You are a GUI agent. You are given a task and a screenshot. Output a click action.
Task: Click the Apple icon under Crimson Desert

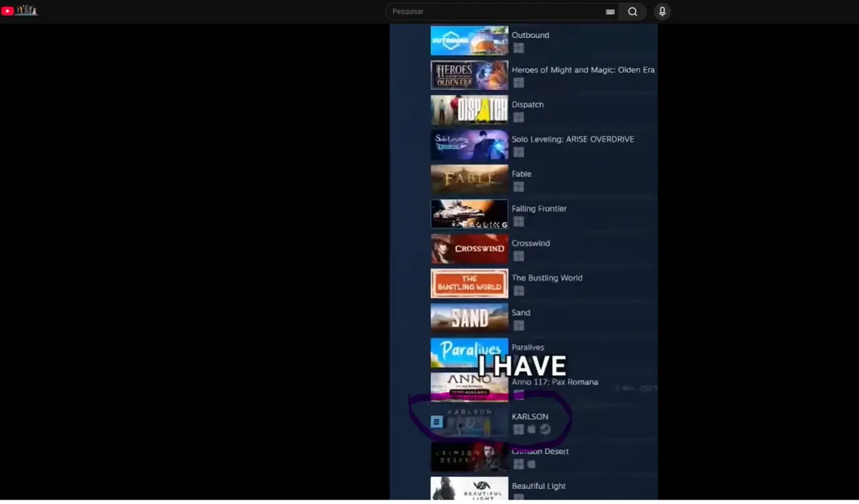click(x=530, y=464)
